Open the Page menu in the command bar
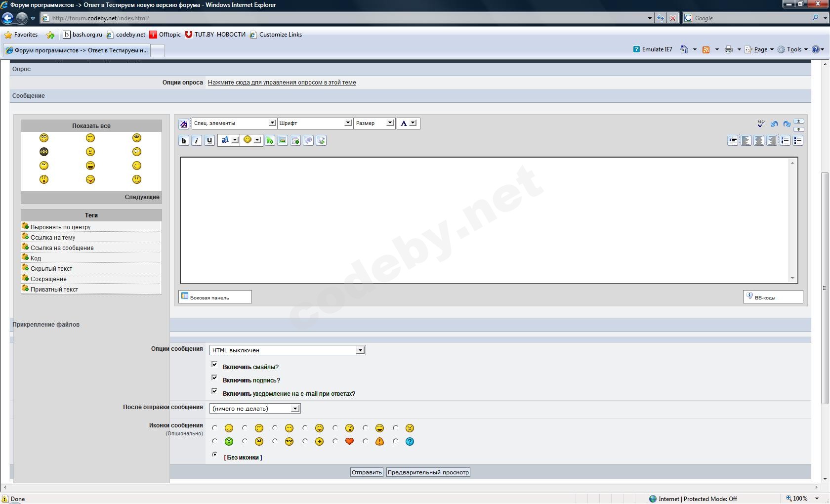Screen dimensions: 830x504 tap(759, 49)
